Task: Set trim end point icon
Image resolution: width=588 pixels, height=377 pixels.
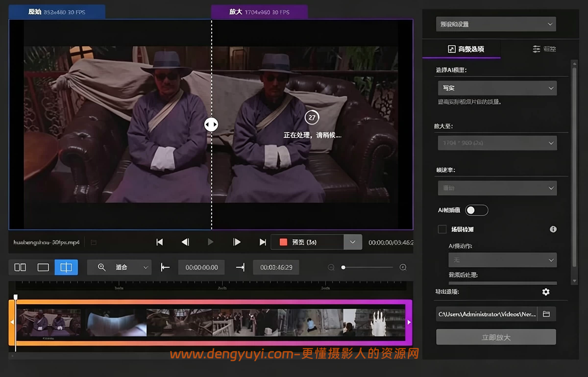Action: click(x=240, y=267)
